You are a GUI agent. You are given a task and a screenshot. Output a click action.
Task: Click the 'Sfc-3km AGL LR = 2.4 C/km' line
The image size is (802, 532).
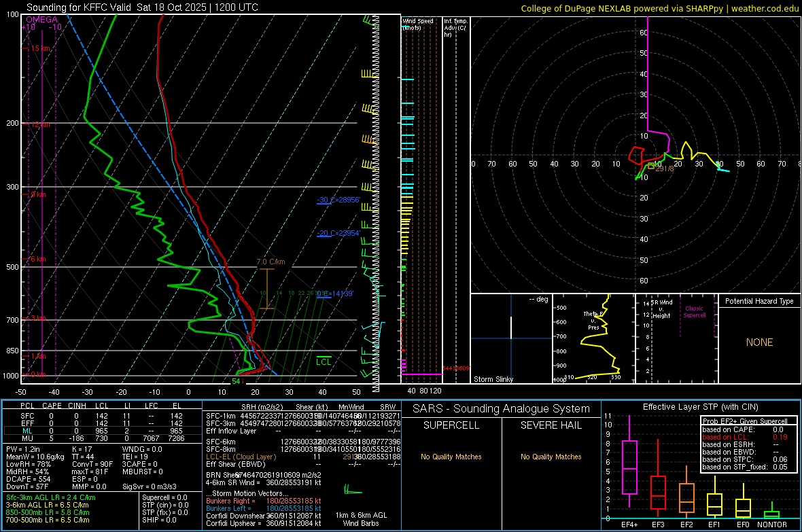pos(51,497)
